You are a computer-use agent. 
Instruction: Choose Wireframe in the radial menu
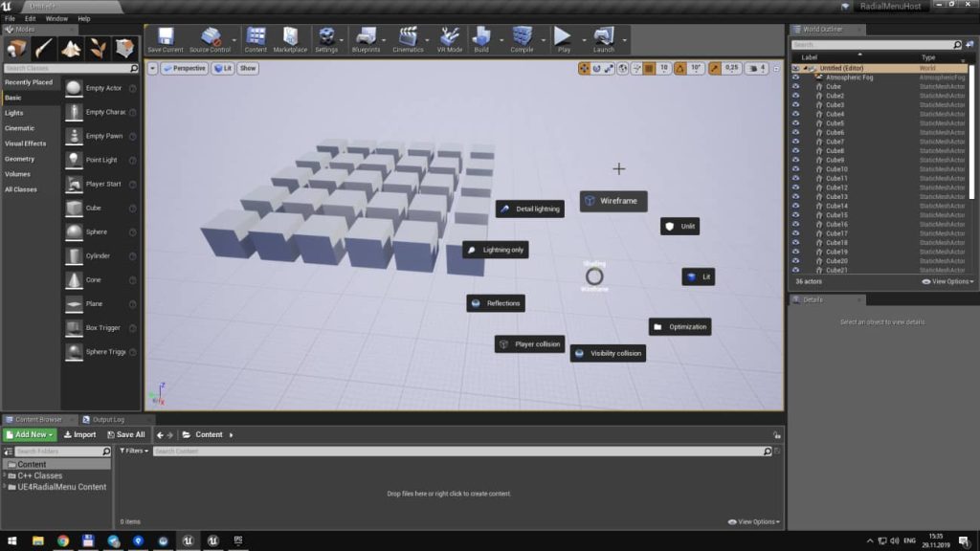[x=613, y=201]
